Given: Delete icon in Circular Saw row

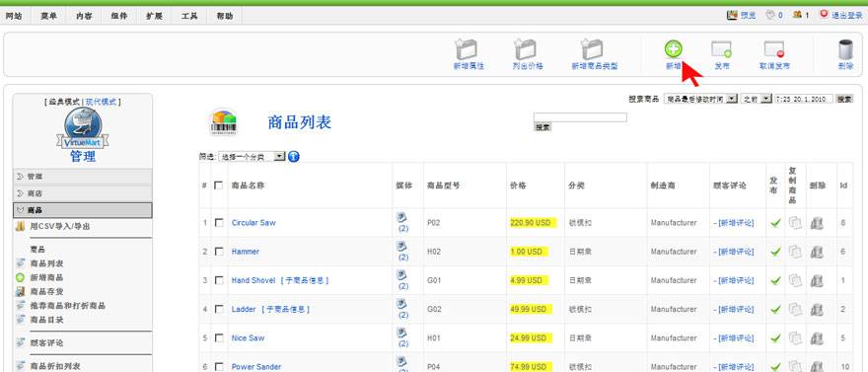Looking at the screenshot, I should [x=817, y=223].
